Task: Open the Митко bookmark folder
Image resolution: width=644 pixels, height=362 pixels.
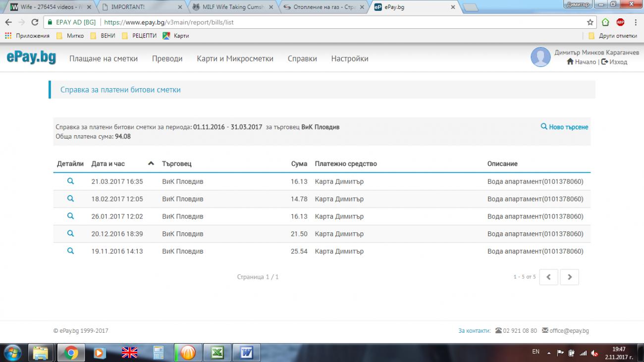Action: click(x=70, y=36)
